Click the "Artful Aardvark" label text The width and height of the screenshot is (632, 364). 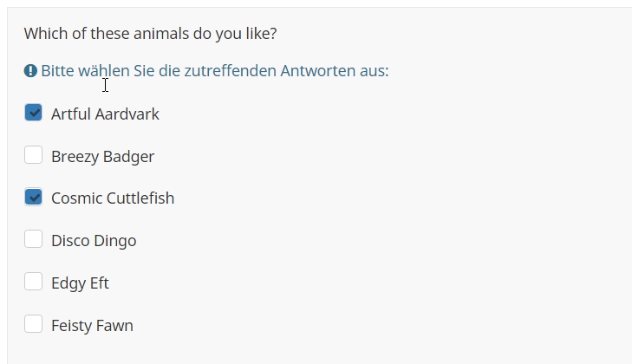[x=105, y=114]
